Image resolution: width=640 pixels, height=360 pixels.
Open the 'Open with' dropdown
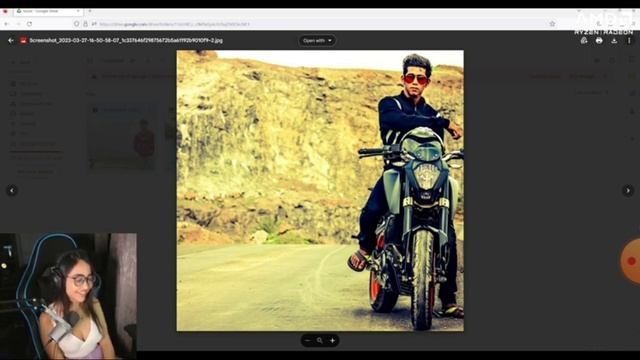click(317, 40)
